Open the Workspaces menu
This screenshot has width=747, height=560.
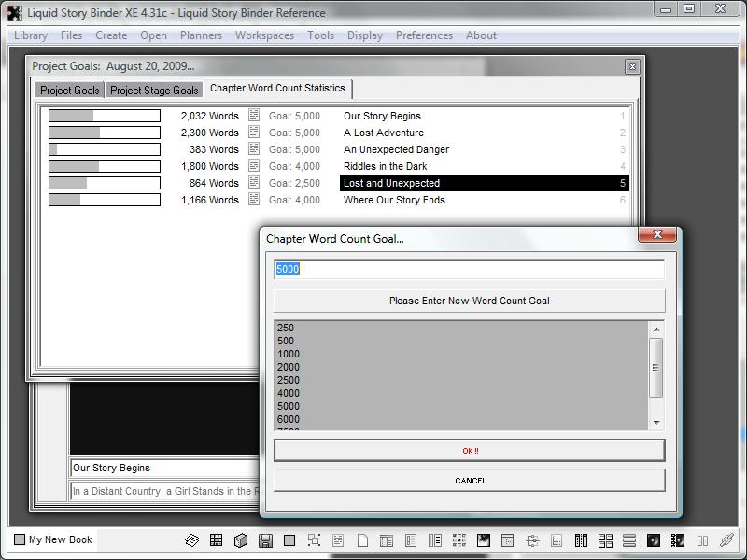click(x=264, y=35)
